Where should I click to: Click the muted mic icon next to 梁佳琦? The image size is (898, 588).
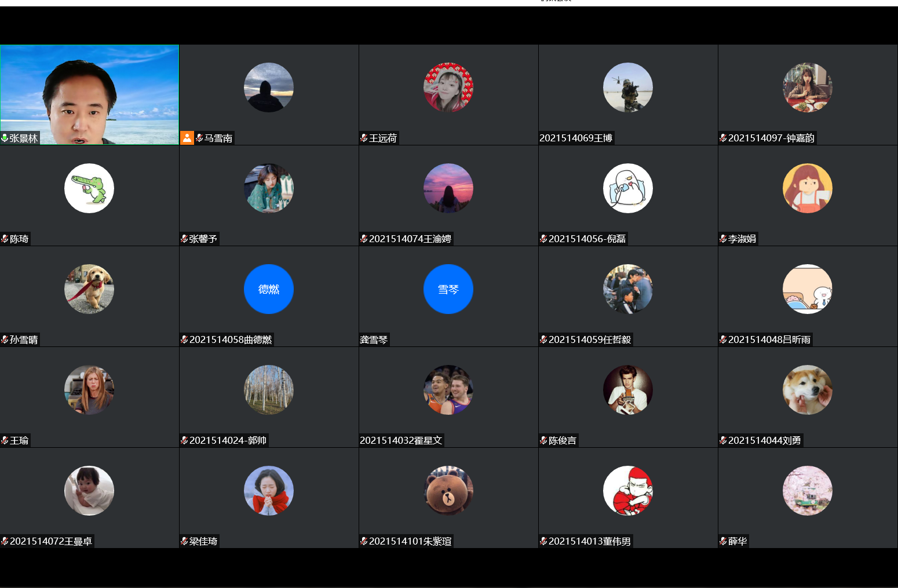pyautogui.click(x=184, y=541)
